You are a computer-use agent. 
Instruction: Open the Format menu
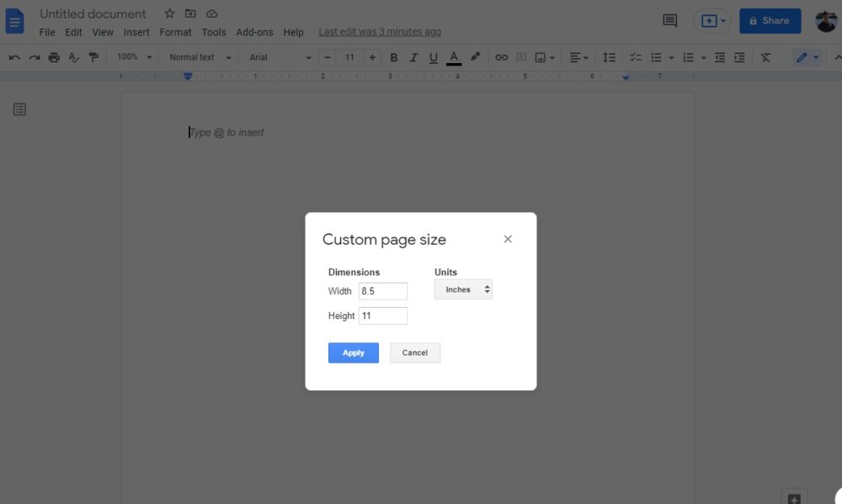click(x=175, y=32)
